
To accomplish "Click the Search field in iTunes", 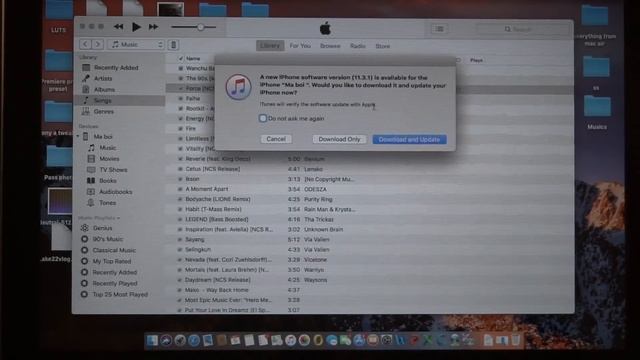I will [x=522, y=29].
